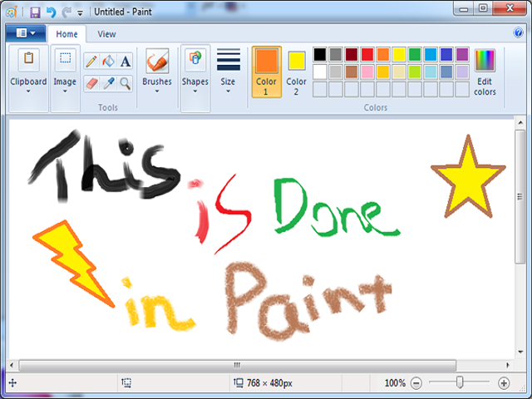This screenshot has height=399, width=532.
Task: Click the horizontal scrollbar thumb
Action: [237, 366]
